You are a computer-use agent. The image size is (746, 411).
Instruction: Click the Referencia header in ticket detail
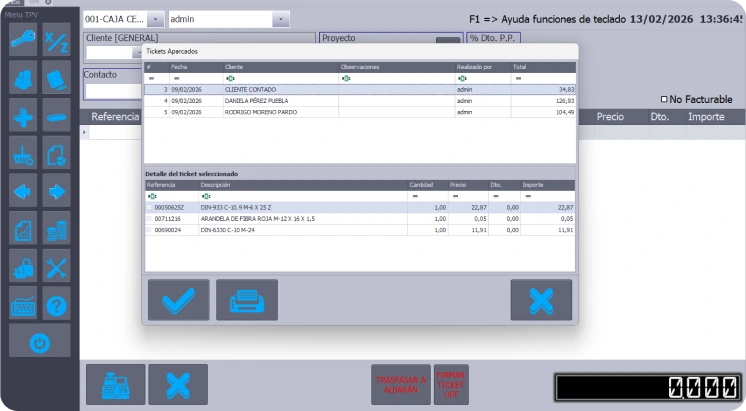click(x=172, y=185)
